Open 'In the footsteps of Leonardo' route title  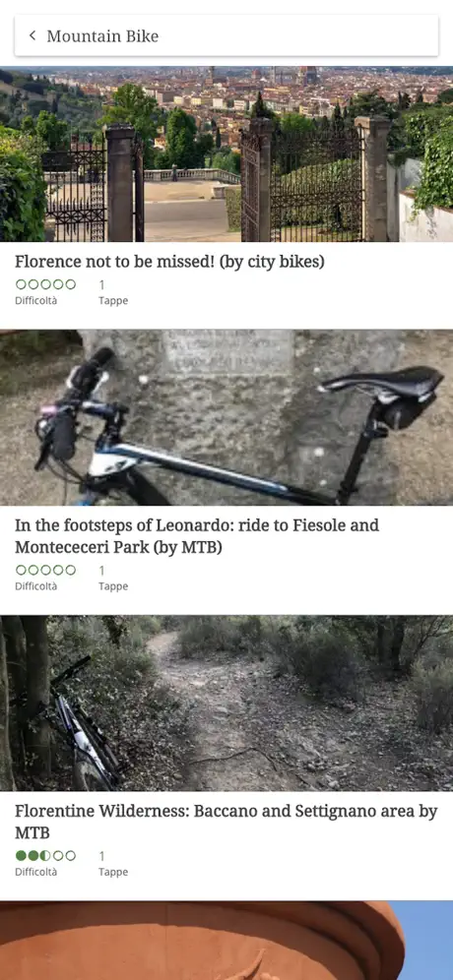click(197, 536)
